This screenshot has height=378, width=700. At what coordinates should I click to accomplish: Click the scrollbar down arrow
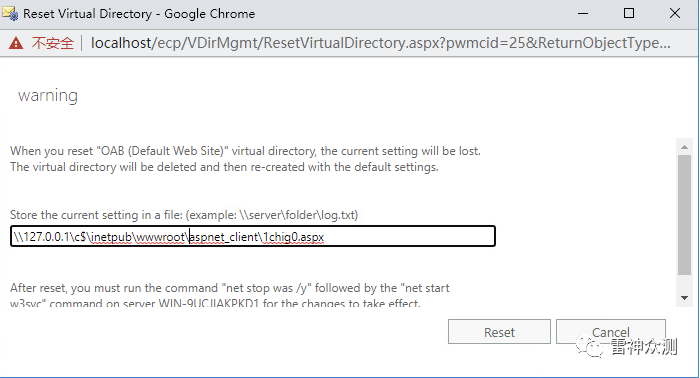pyautogui.click(x=684, y=298)
